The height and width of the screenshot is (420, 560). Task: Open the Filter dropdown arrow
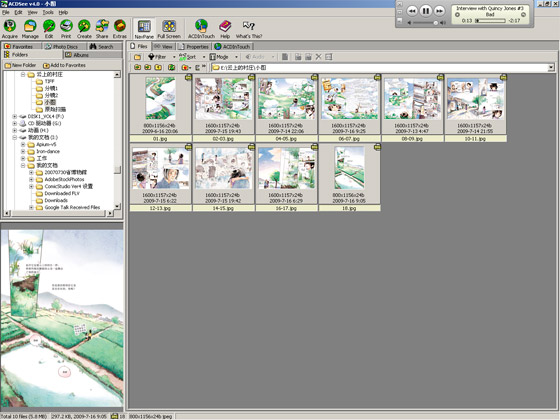click(174, 57)
